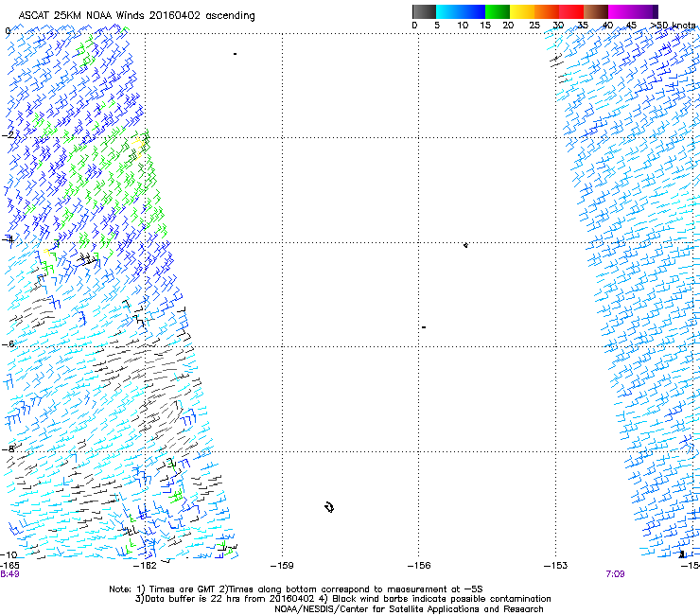The width and height of the screenshot is (700, 615).
Task: Click the purple 6:49 swath time label
Action: 9,574
